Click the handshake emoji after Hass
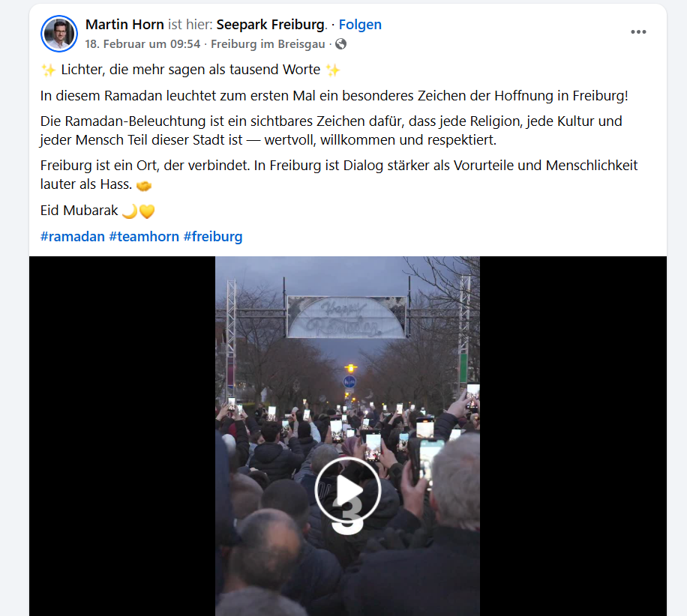 (x=144, y=186)
